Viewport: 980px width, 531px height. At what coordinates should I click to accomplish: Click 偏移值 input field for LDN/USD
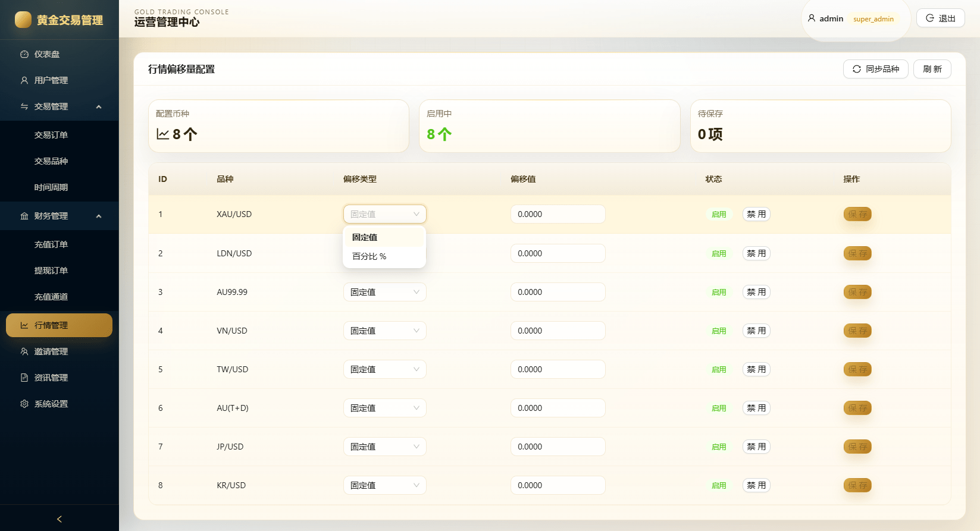click(558, 253)
